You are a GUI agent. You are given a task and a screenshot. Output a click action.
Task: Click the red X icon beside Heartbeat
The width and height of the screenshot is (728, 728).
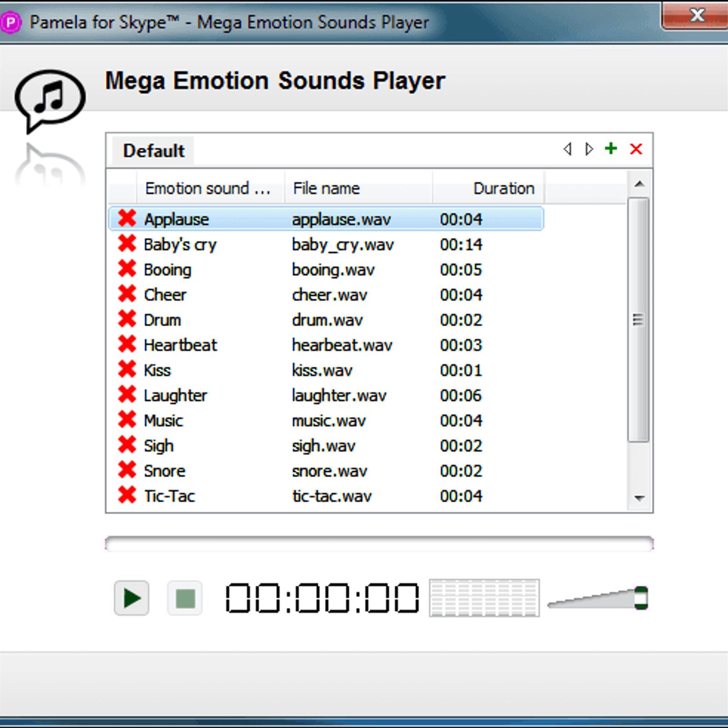coord(127,344)
